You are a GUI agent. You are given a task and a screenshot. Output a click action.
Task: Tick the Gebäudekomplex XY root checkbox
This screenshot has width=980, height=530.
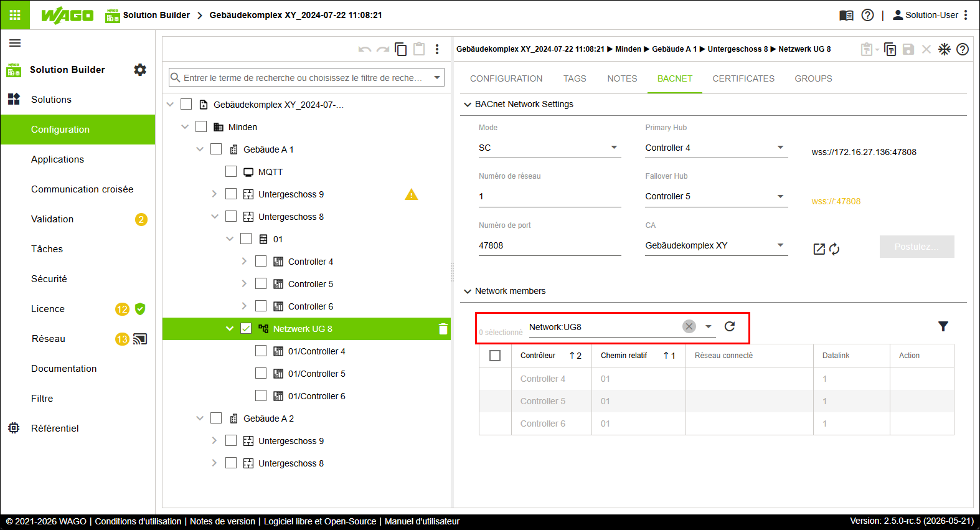tap(186, 104)
